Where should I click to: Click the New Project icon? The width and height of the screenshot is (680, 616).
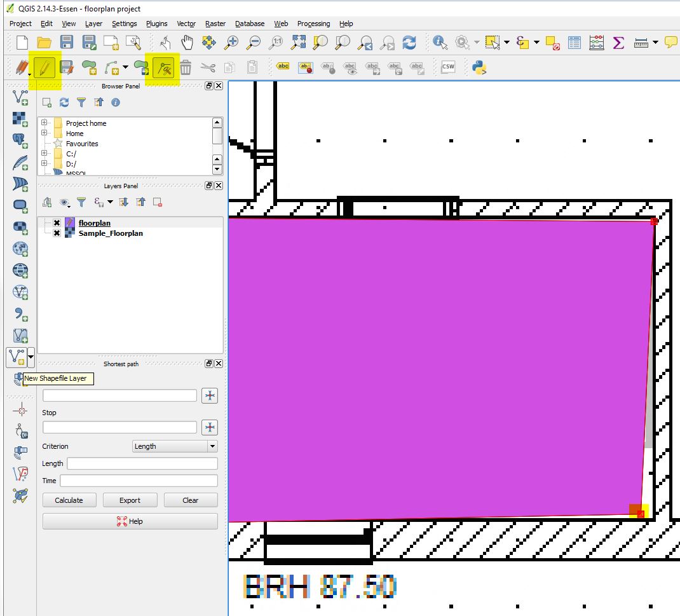22,42
